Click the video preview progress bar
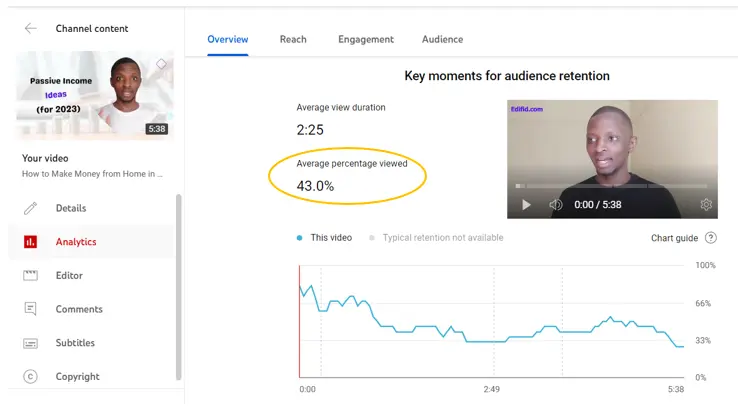The width and height of the screenshot is (738, 410). pos(612,186)
